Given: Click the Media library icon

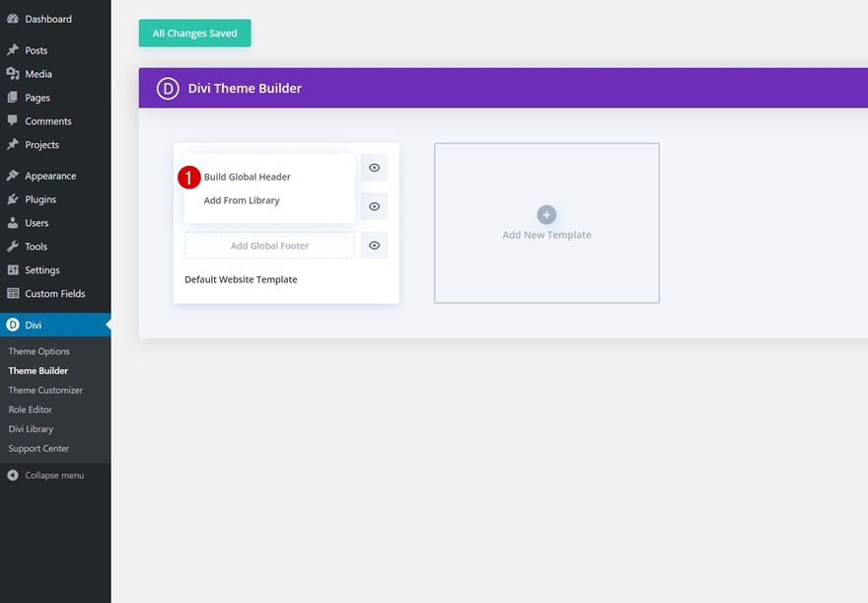Looking at the screenshot, I should click(x=13, y=74).
